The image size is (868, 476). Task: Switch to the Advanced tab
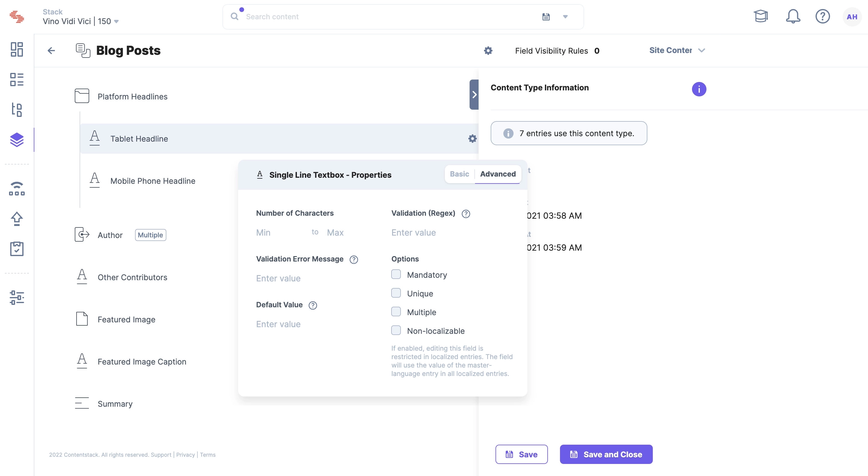(498, 174)
